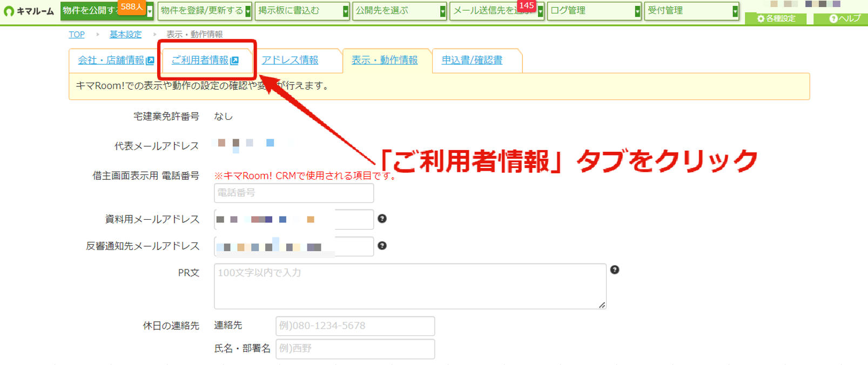This screenshot has height=365, width=868.
Task: Switch to 会社・店舗情報 tab
Action: coord(116,60)
